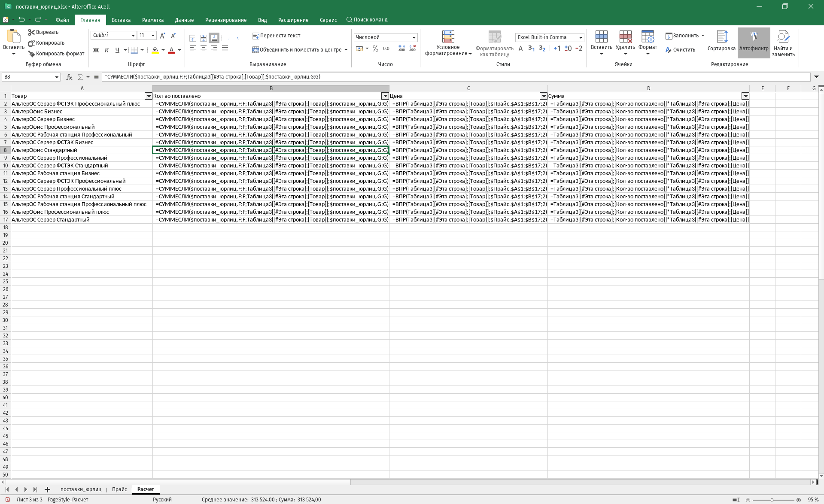
Task: Click the cell borders icon
Action: (x=134, y=50)
